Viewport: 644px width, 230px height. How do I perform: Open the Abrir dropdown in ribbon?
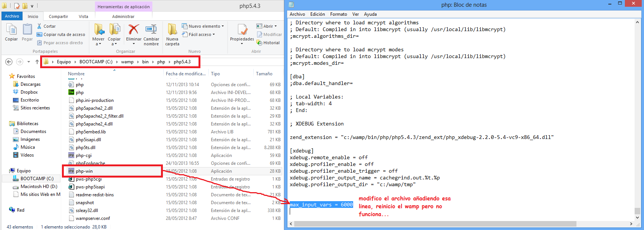[267, 26]
